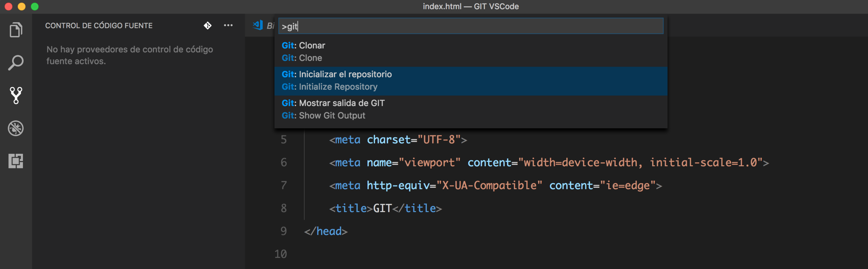Click the VS Code tab icon
This screenshot has width=868, height=269.
point(258,25)
